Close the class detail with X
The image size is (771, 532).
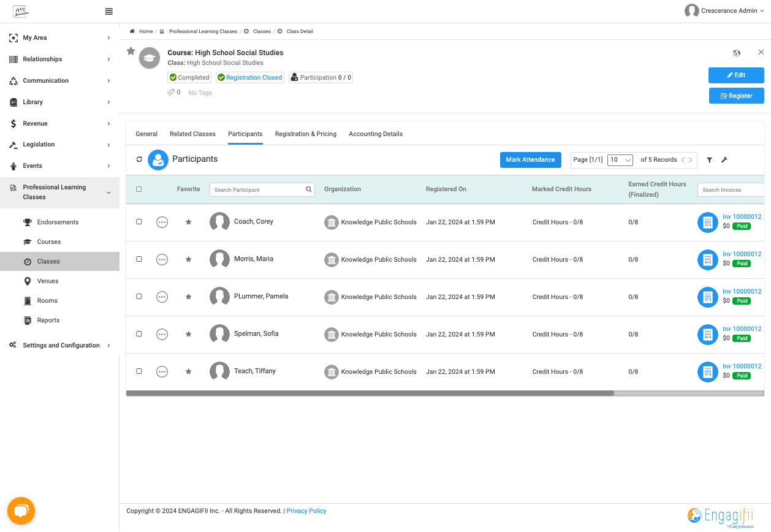point(761,52)
